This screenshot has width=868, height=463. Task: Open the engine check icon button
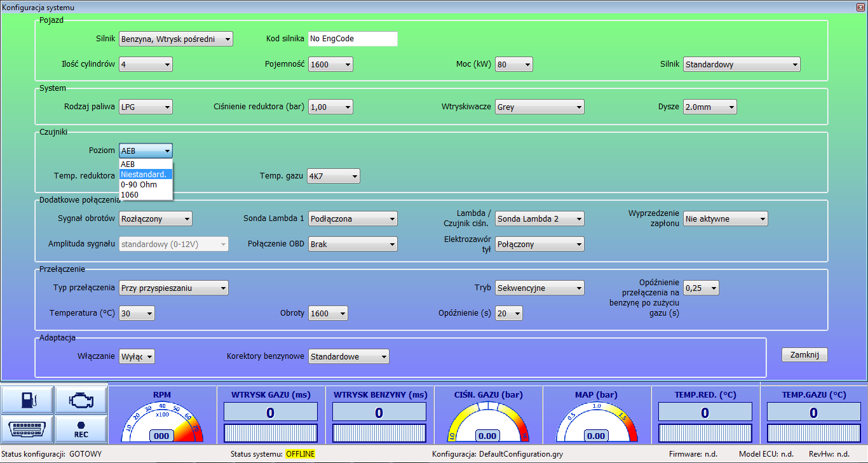coord(81,400)
